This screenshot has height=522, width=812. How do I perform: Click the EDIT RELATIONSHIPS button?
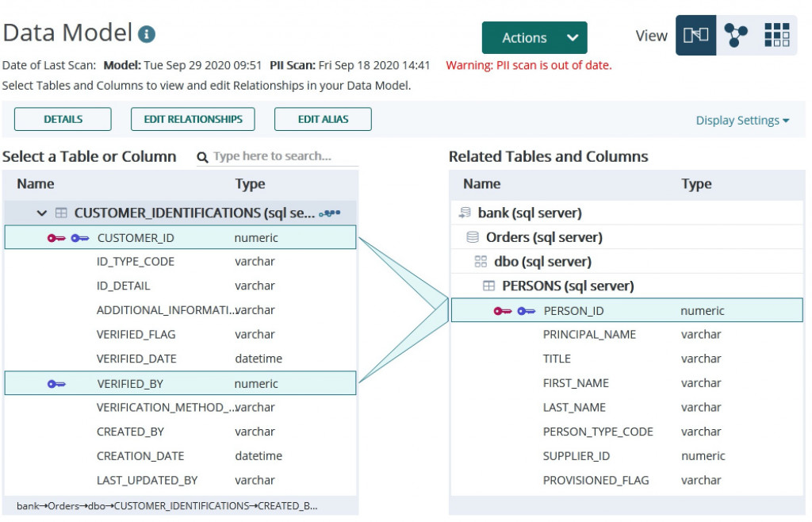(193, 120)
